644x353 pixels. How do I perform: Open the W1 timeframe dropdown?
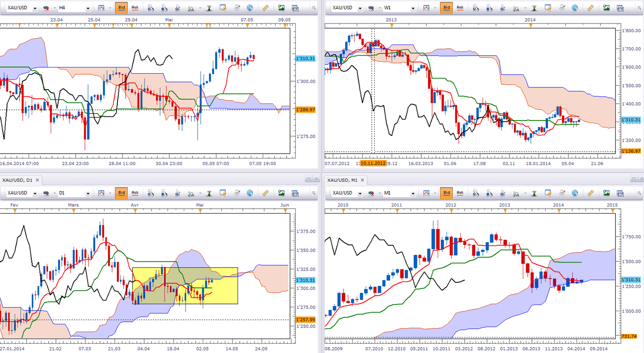414,8
